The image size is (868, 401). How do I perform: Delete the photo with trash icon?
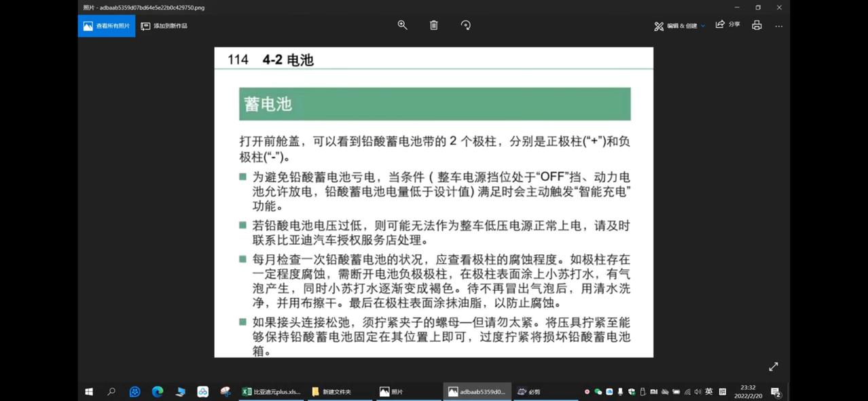click(434, 25)
